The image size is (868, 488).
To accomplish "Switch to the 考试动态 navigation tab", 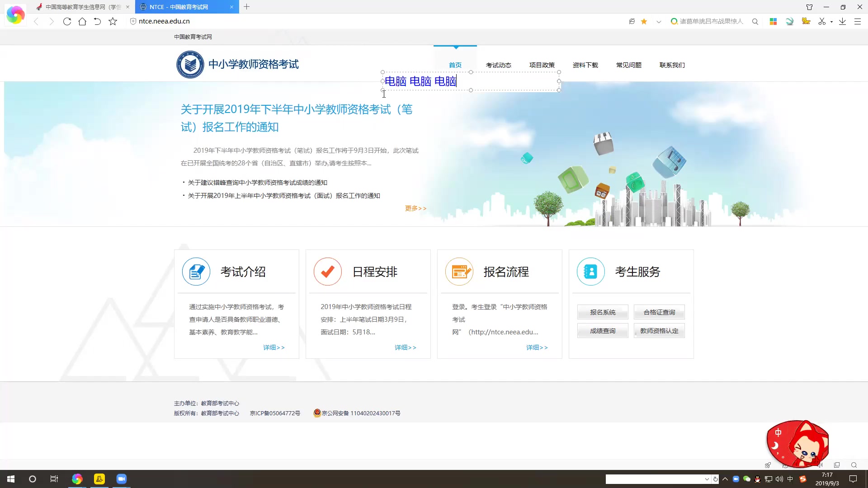I will coord(499,65).
